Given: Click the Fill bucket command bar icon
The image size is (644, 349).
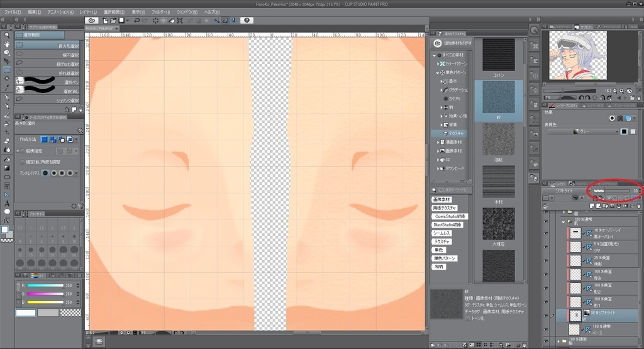Looking at the screenshot, I should point(171,21).
